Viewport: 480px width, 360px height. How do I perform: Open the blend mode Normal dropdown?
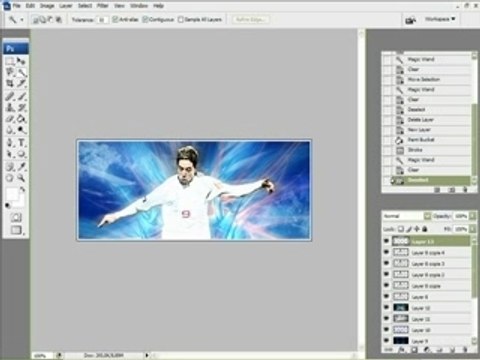pyautogui.click(x=407, y=216)
